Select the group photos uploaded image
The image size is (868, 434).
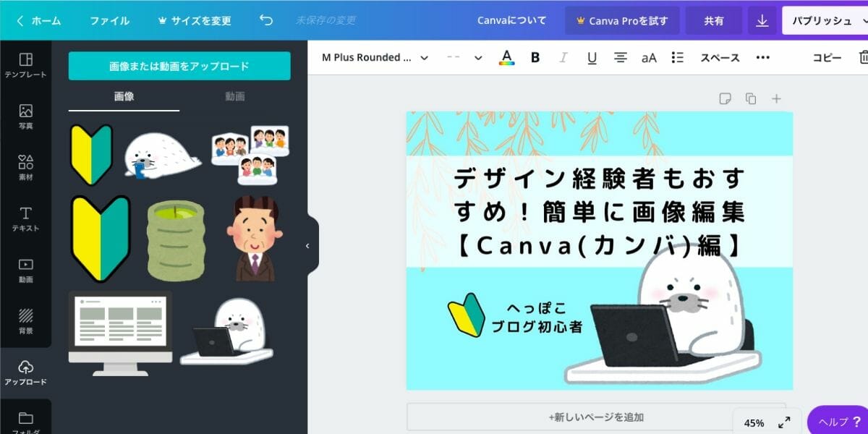coord(250,155)
